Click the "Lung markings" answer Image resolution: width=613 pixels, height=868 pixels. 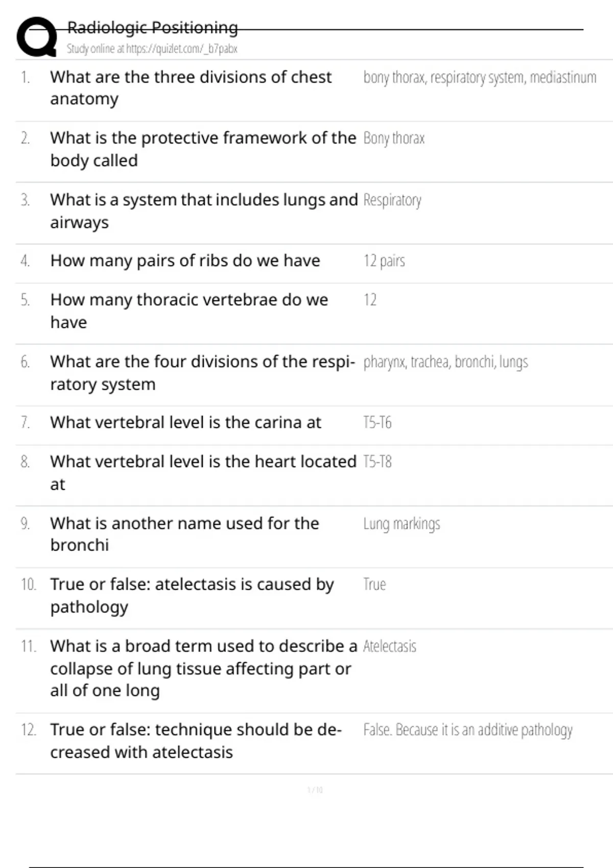pos(402,524)
